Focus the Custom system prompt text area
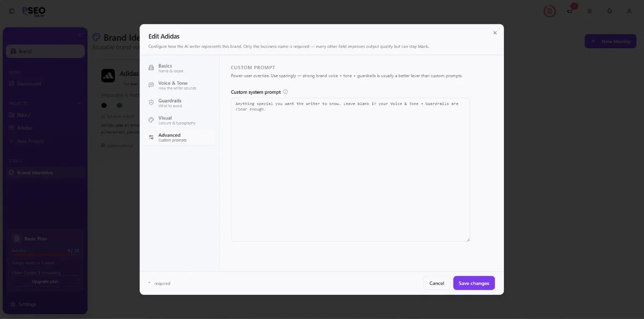644x319 pixels. [350, 169]
